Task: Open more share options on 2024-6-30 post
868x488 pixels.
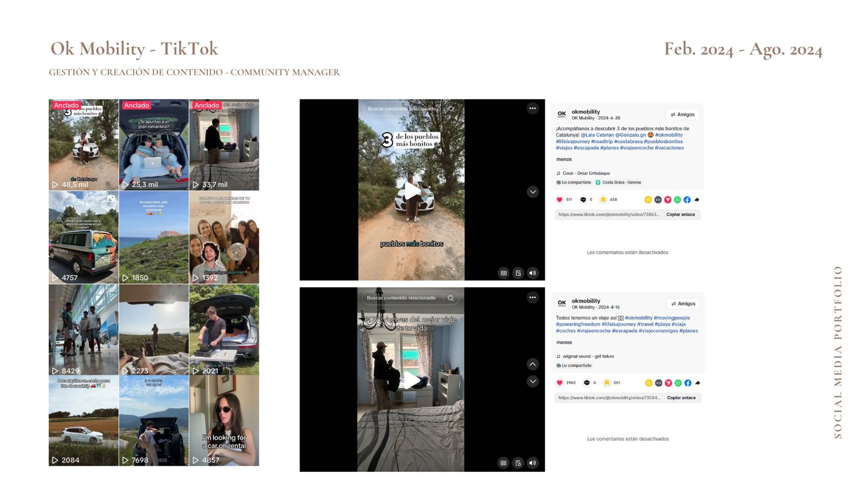Action: pos(697,200)
